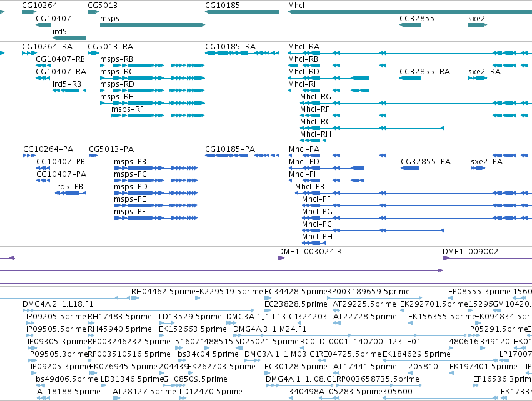Select the CG10264 gene bar

(29, 12)
